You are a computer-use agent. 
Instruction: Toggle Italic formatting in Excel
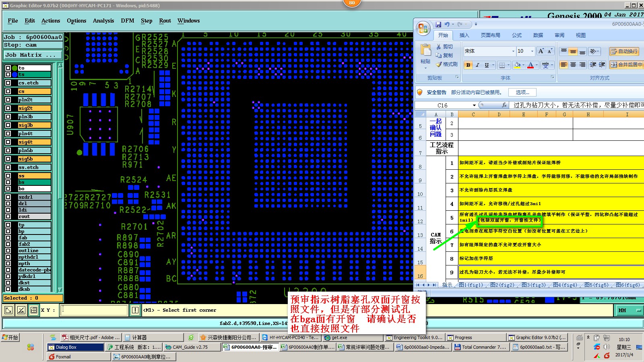(477, 65)
